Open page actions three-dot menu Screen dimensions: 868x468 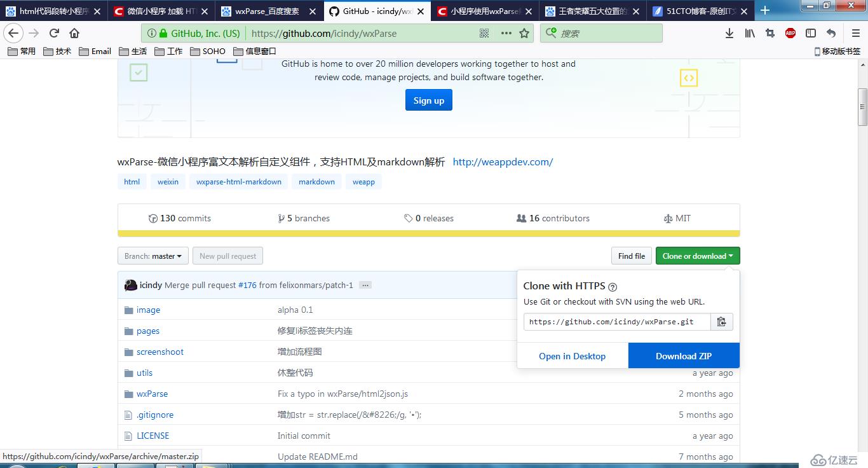click(506, 33)
